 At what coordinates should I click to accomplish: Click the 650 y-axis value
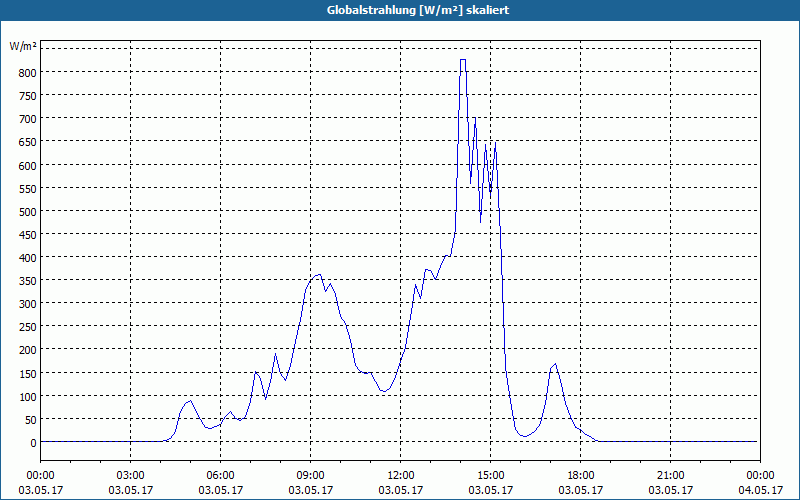(28, 142)
